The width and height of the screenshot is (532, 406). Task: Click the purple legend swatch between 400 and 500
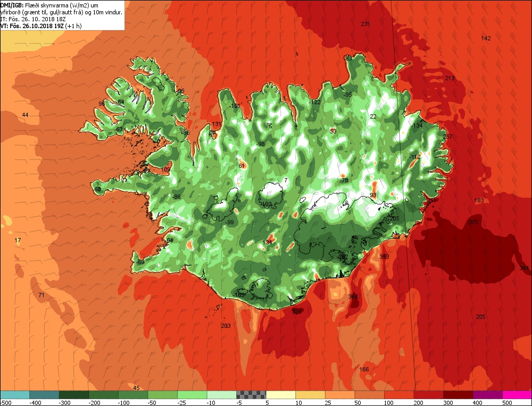pos(488,394)
